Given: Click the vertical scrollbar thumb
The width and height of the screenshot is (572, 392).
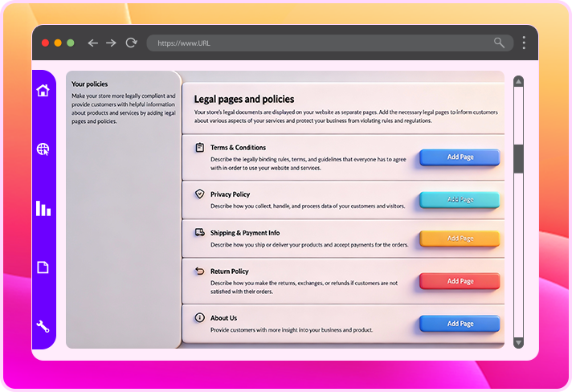Looking at the screenshot, I should point(518,158).
